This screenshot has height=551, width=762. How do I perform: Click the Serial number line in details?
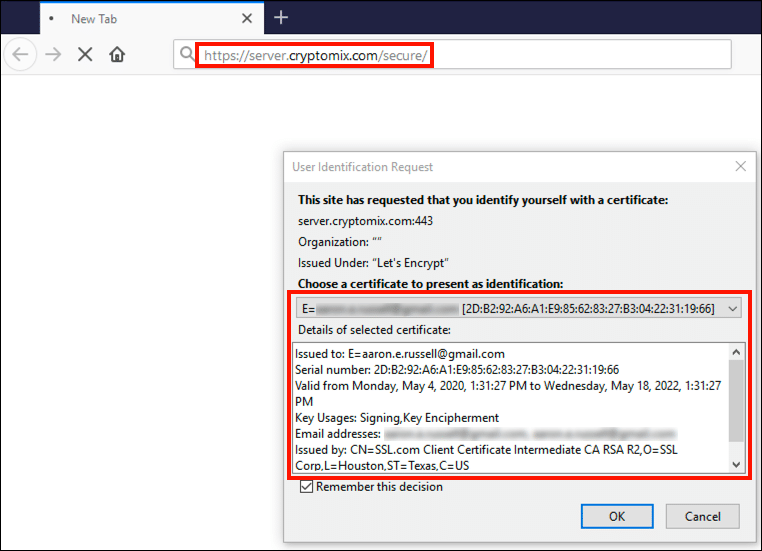click(x=457, y=369)
